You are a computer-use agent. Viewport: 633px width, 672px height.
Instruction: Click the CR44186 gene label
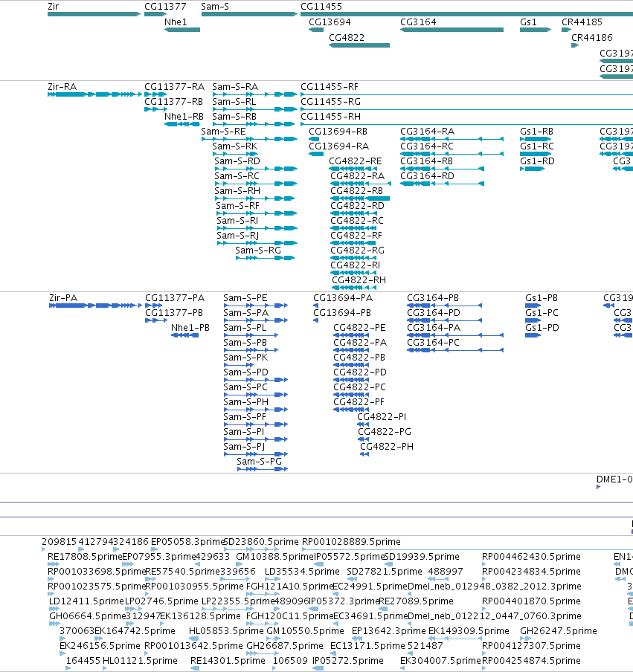pyautogui.click(x=592, y=37)
